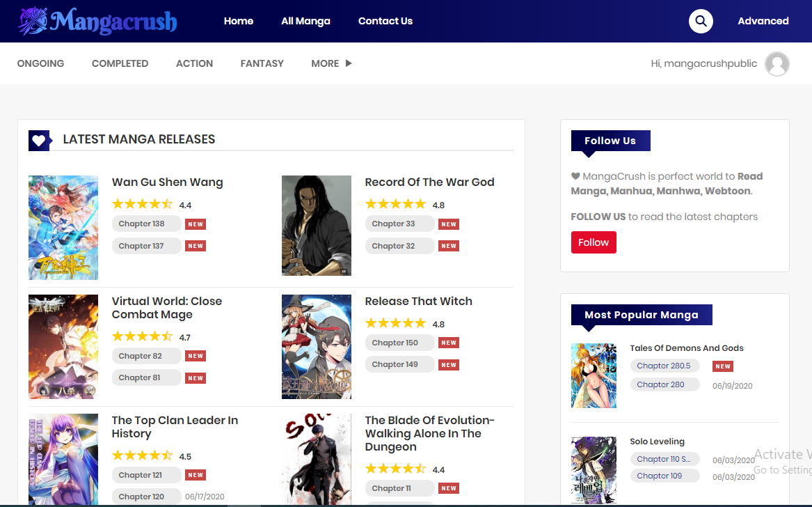Select ACTION genre tab
This screenshot has width=812, height=507.
coord(194,63)
